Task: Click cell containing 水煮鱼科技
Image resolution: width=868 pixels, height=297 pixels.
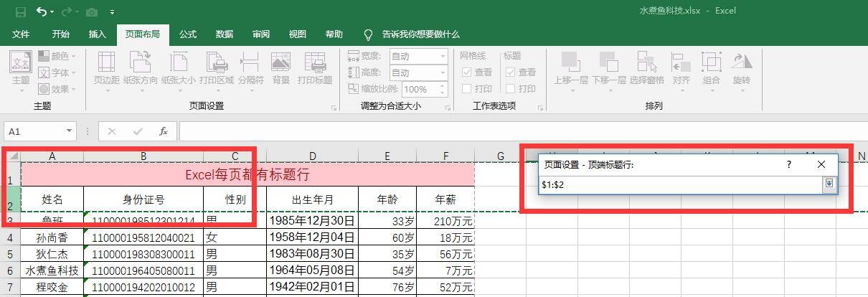Action: [52, 270]
